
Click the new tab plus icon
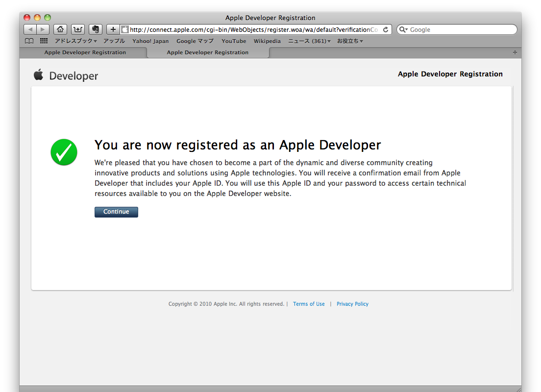pyautogui.click(x=515, y=52)
